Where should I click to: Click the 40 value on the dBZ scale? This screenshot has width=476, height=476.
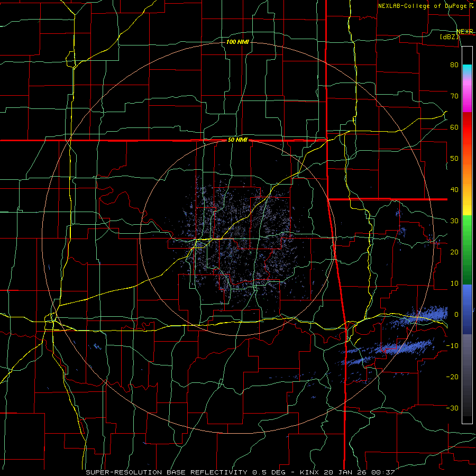[x=454, y=190]
